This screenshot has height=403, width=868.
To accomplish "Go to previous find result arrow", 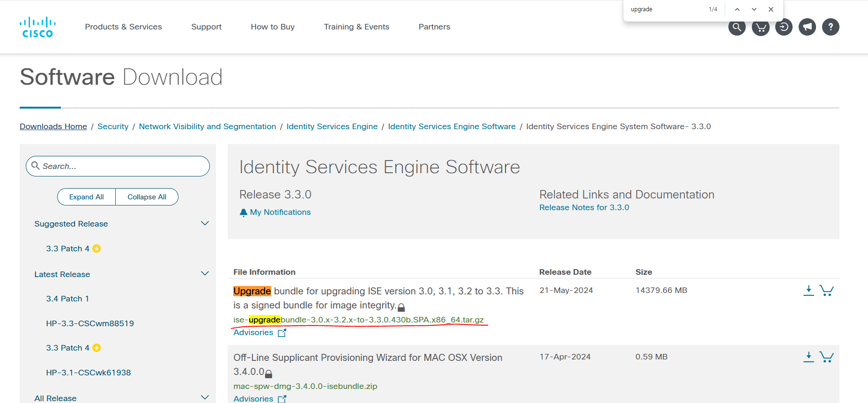I will 737,9.
